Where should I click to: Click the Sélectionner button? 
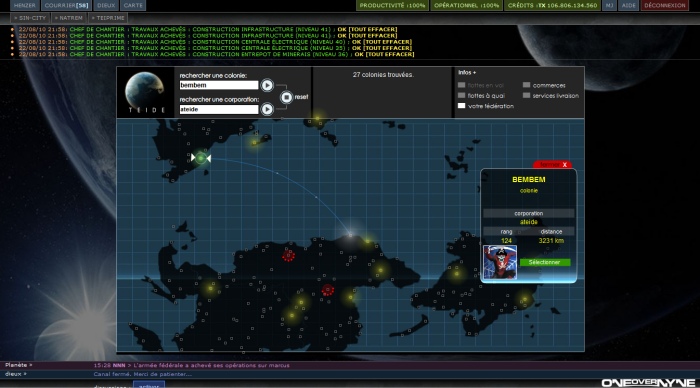point(545,263)
